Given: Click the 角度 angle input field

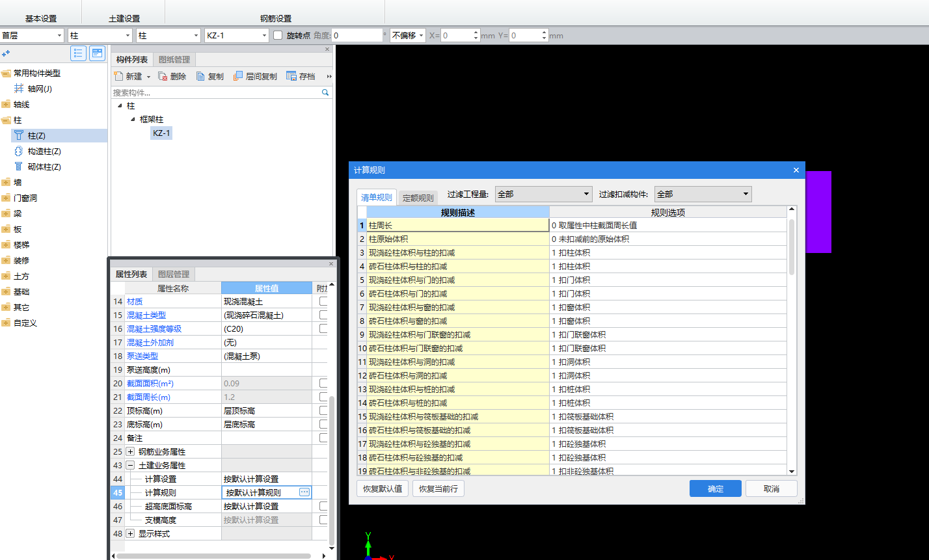Looking at the screenshot, I should [357, 35].
